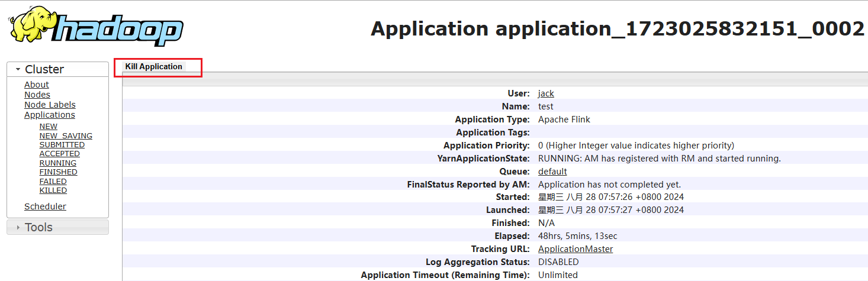868x281 pixels.
Task: Click the 'Queue:' field label
Action: tap(515, 172)
